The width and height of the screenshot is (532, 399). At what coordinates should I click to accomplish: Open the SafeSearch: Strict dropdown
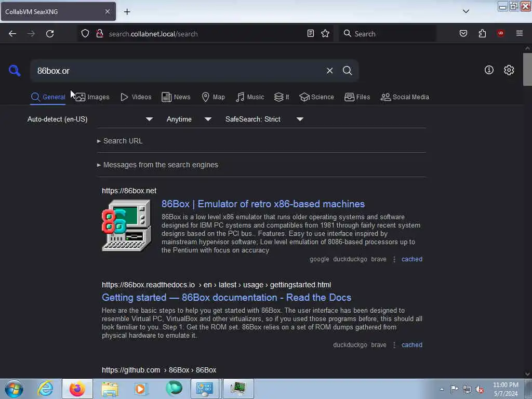[x=264, y=119]
